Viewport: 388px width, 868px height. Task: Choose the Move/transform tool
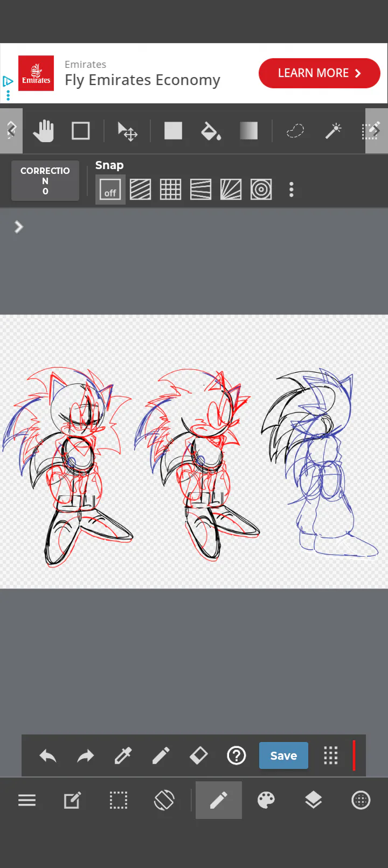pos(128,131)
